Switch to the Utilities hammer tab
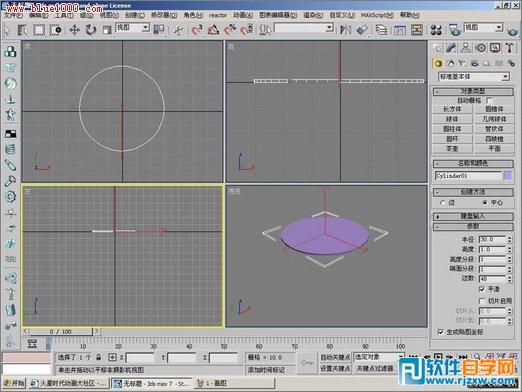 tap(509, 48)
